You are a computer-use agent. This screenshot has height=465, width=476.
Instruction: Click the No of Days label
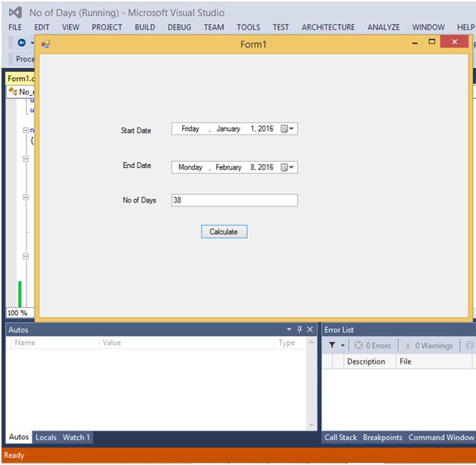pos(139,200)
